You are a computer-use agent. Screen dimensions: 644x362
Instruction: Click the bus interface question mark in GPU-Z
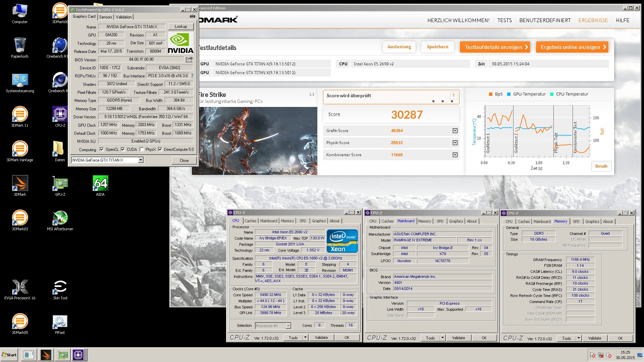click(x=192, y=76)
